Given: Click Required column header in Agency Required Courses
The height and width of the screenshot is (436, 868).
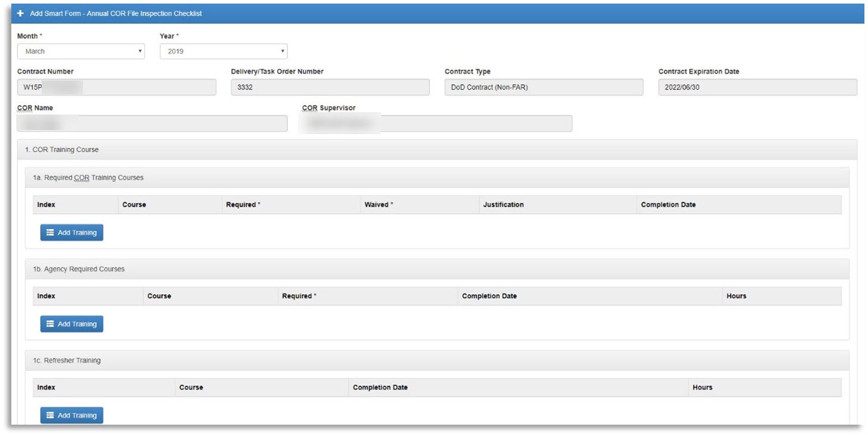Looking at the screenshot, I should 299,296.
